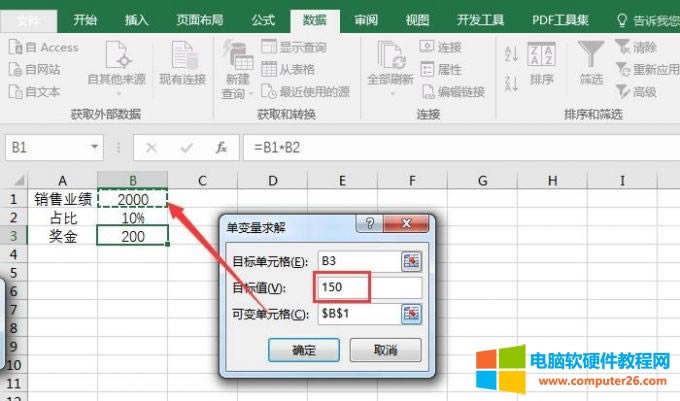
Task: Expand the Name Box dropdown arrow
Action: tap(94, 147)
